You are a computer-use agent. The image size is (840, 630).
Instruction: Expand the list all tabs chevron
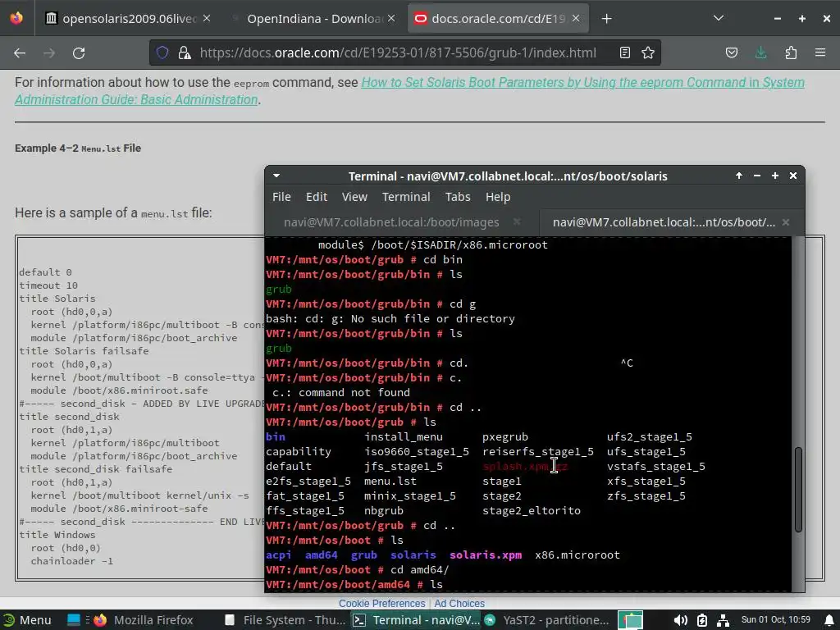click(719, 18)
